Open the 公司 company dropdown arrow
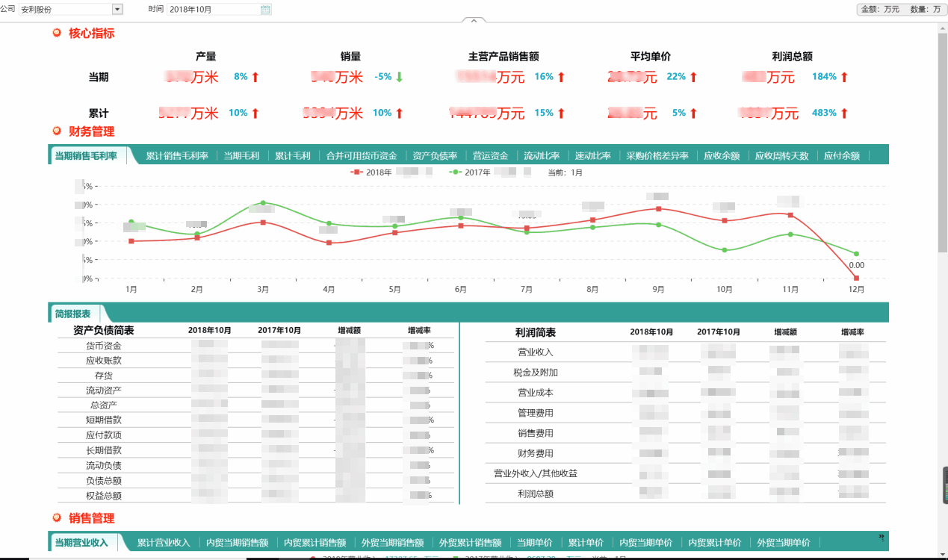The width and height of the screenshot is (948, 560). coord(117,10)
